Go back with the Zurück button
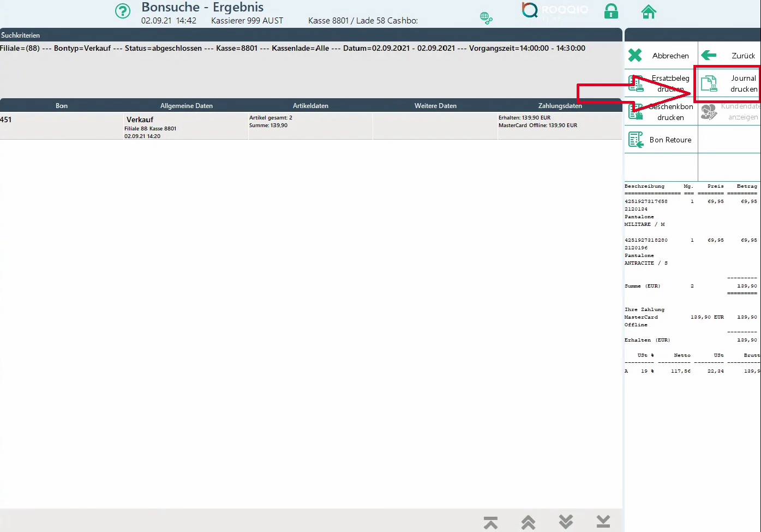761x532 pixels. (729, 56)
